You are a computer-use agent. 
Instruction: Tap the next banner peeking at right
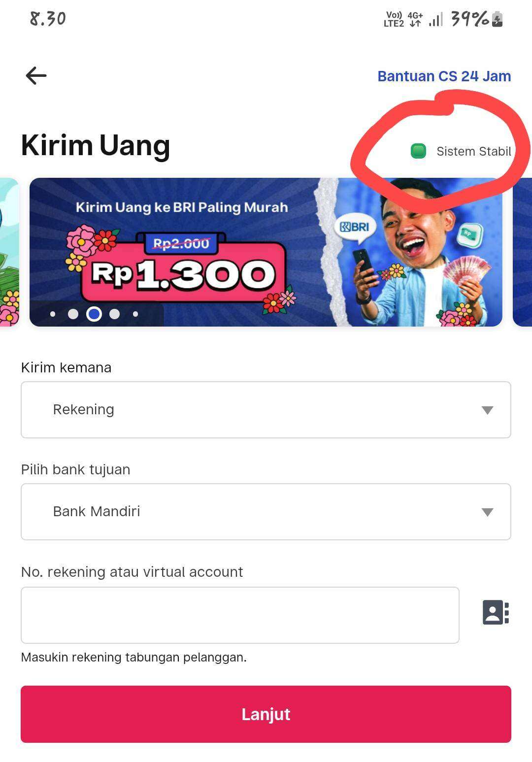pos(523,252)
